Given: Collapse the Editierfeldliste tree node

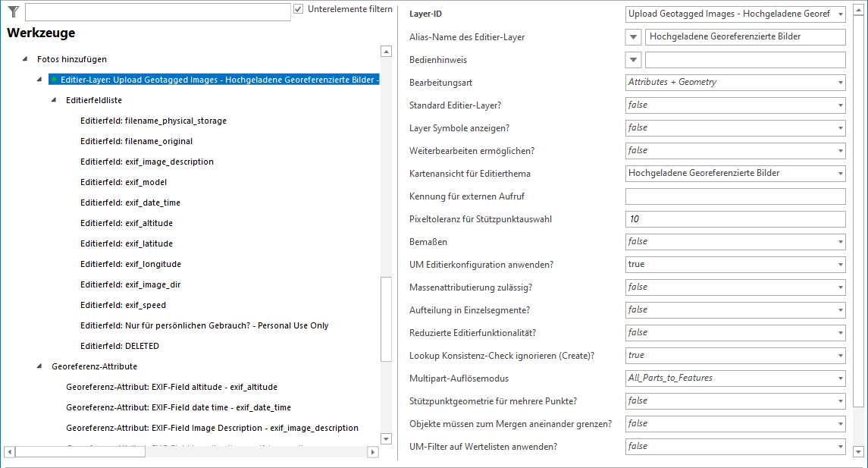Looking at the screenshot, I should coord(54,100).
